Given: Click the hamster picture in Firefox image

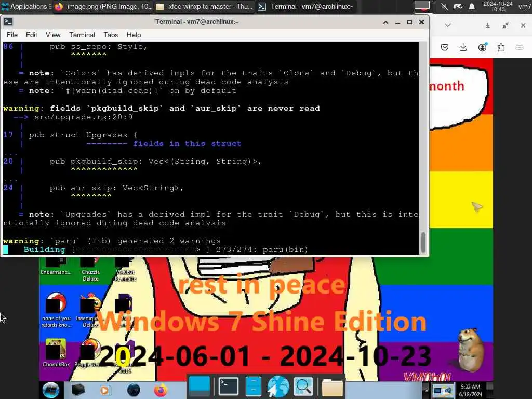Looking at the screenshot, I should click(471, 350).
